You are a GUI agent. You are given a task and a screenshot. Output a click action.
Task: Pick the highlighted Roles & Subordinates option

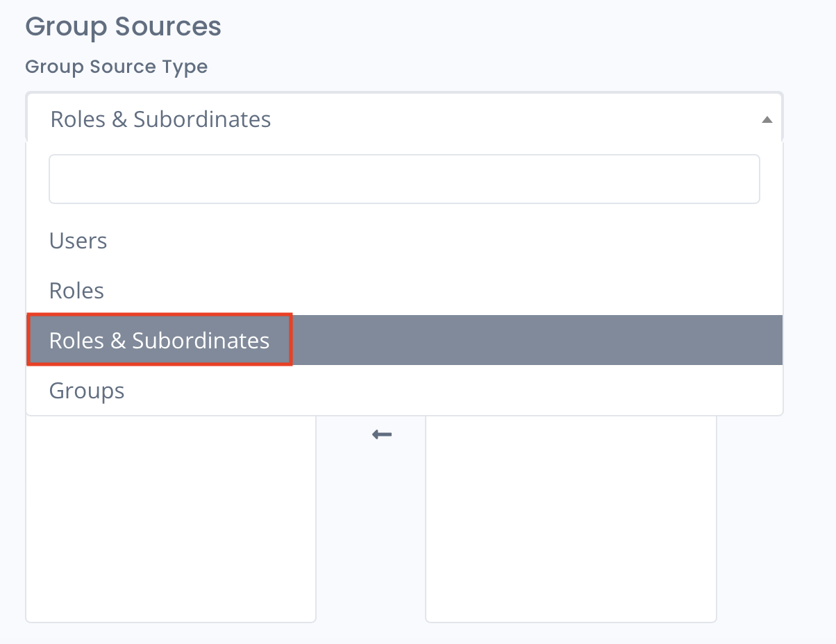tap(404, 340)
